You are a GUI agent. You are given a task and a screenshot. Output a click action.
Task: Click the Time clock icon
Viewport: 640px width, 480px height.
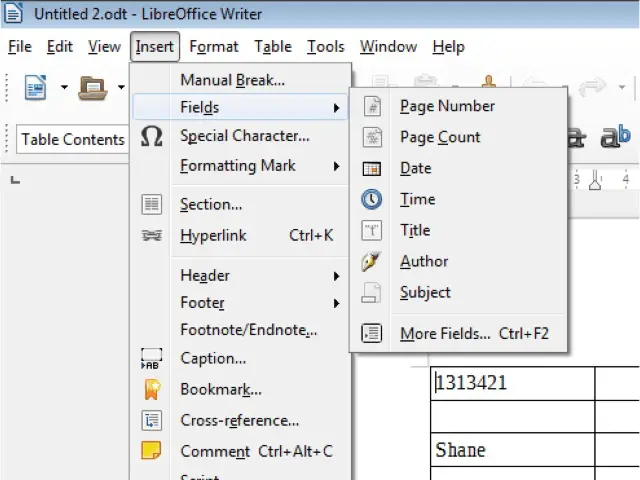pos(372,199)
